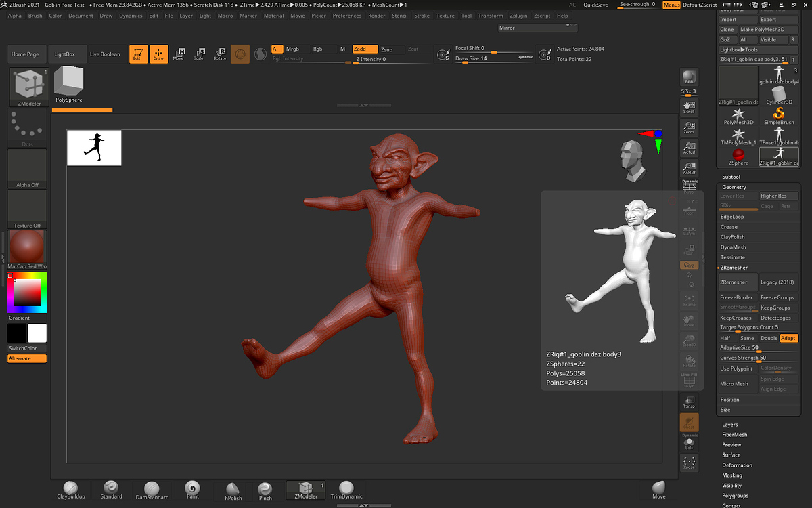Toggle Adapt option in ZRemesher
812x508 pixels.
pyautogui.click(x=788, y=338)
